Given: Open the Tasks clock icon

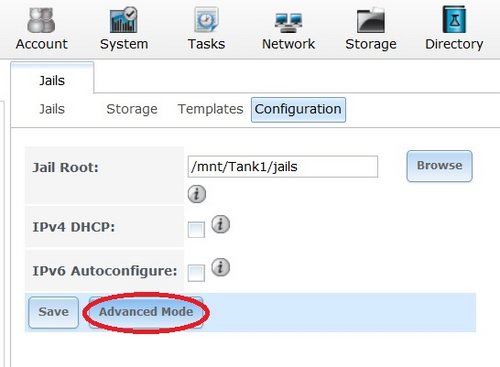Looking at the screenshot, I should tap(206, 20).
